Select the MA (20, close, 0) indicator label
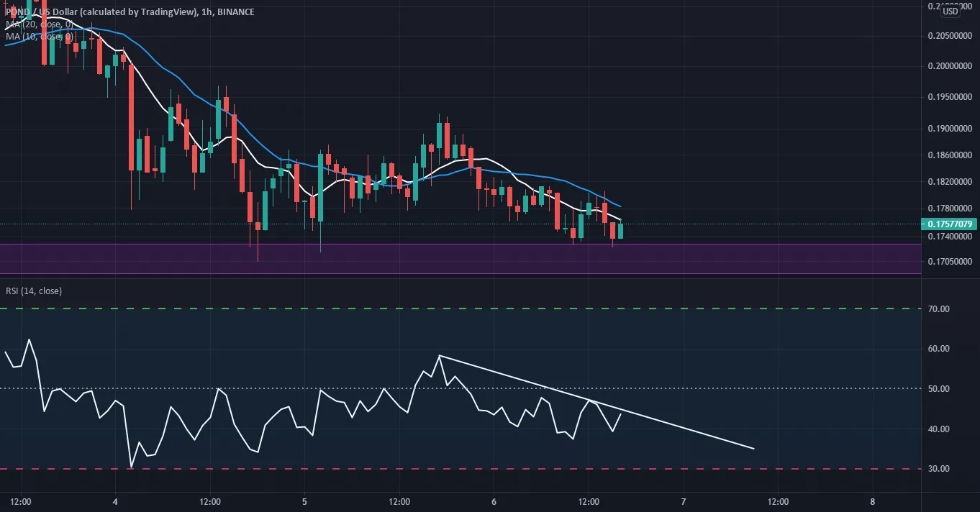Viewport: 980px width, 512px height. (38, 24)
